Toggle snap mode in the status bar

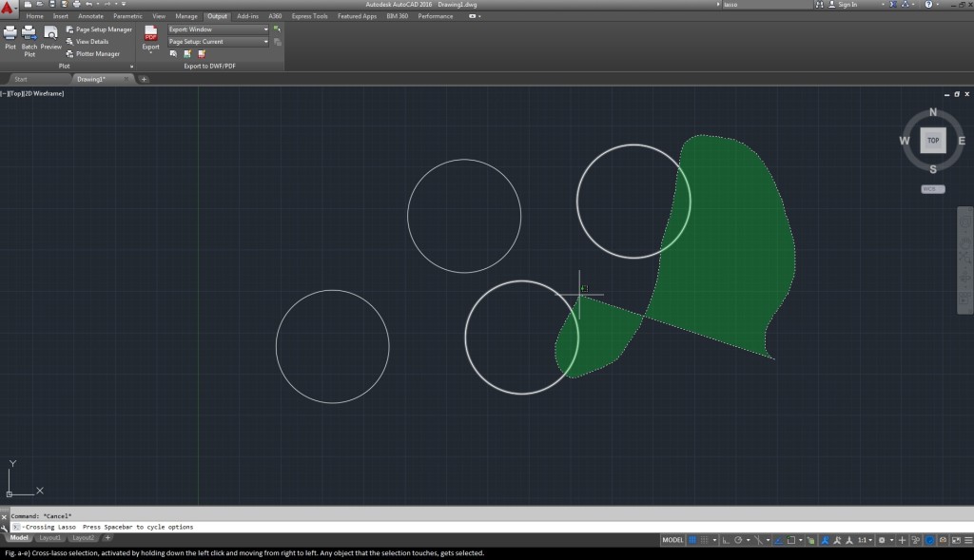pos(705,540)
